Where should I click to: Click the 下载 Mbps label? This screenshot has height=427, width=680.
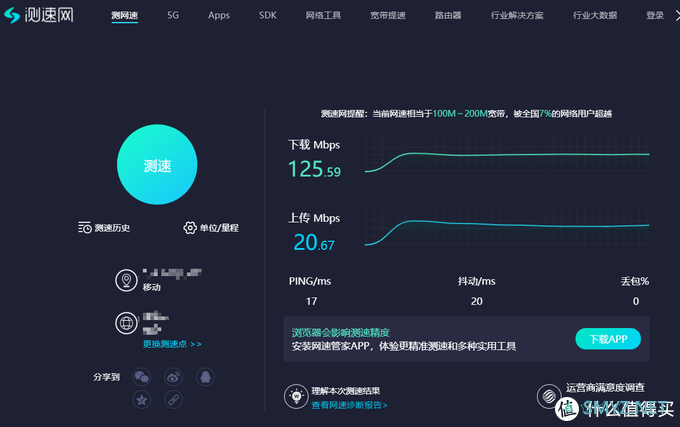click(314, 145)
